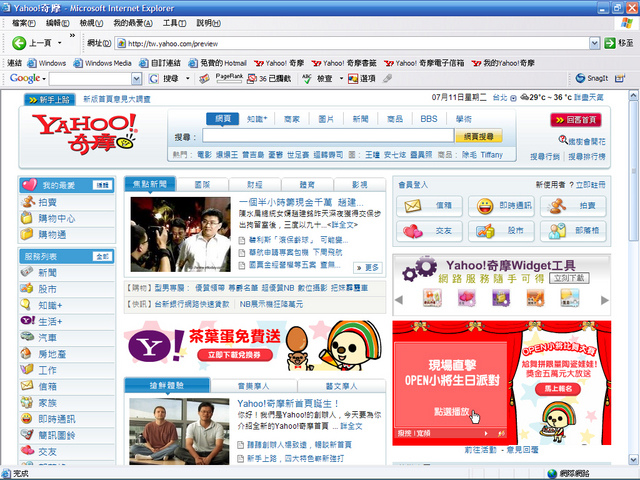Click the SnagIt toolbar icon
Image resolution: width=640 pixels, height=480 pixels.
coord(580,78)
